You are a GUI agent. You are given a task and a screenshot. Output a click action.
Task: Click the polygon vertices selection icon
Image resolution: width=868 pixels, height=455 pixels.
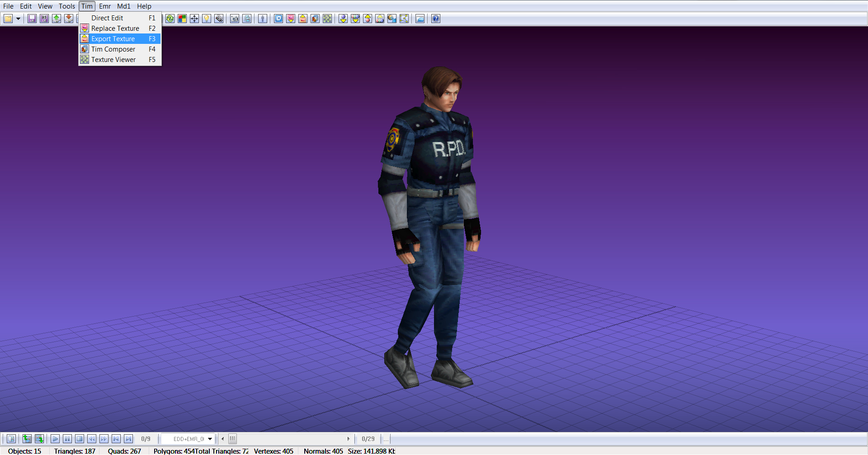pyautogui.click(x=404, y=19)
